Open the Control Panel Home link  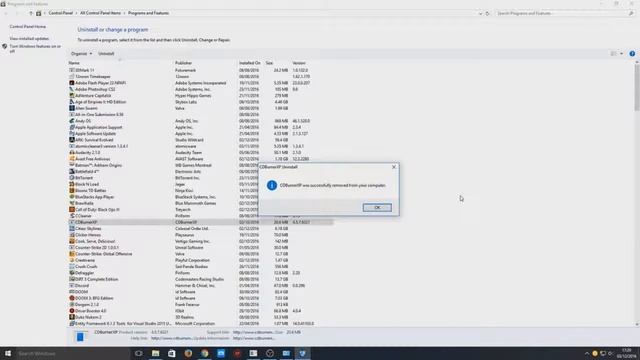(x=28, y=27)
